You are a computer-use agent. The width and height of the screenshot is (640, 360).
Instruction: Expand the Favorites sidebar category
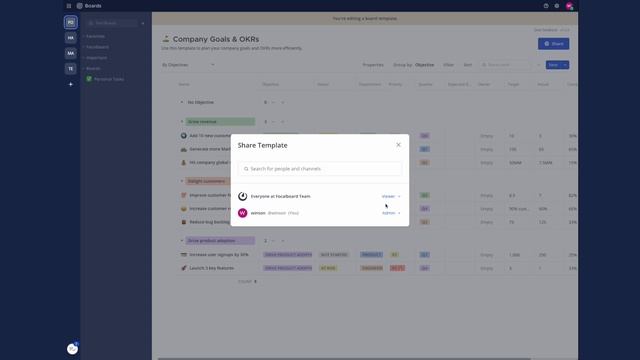tap(95, 36)
